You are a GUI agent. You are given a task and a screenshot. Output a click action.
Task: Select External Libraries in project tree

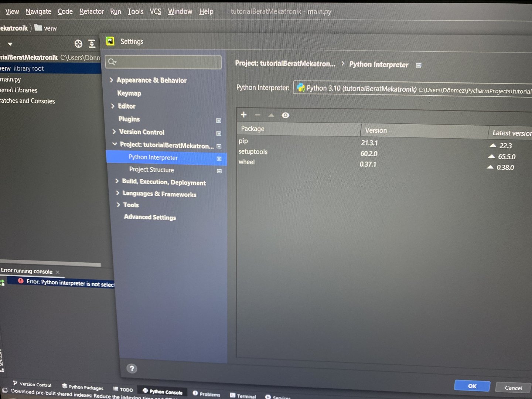tap(18, 90)
